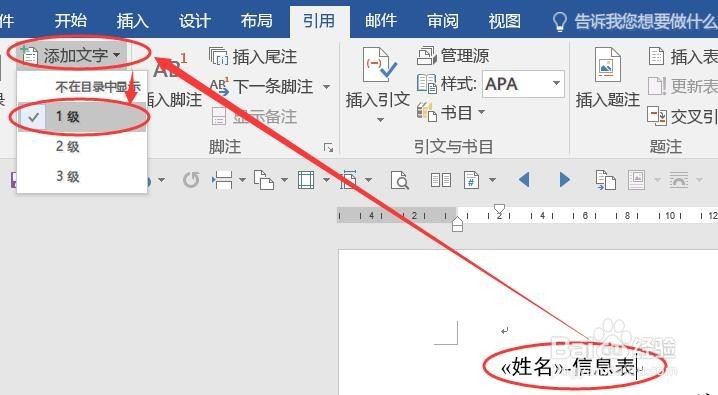
Task: Open the 视图 ribbon tab
Action: [x=504, y=21]
